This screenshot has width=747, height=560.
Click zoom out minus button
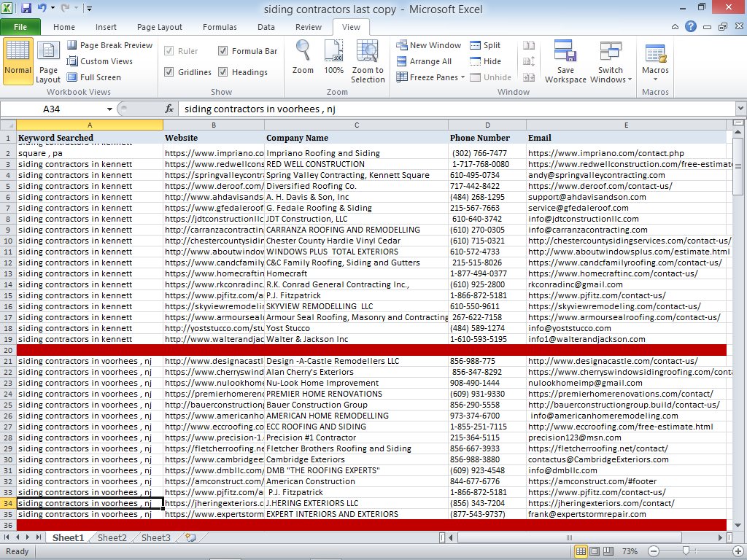click(x=654, y=551)
